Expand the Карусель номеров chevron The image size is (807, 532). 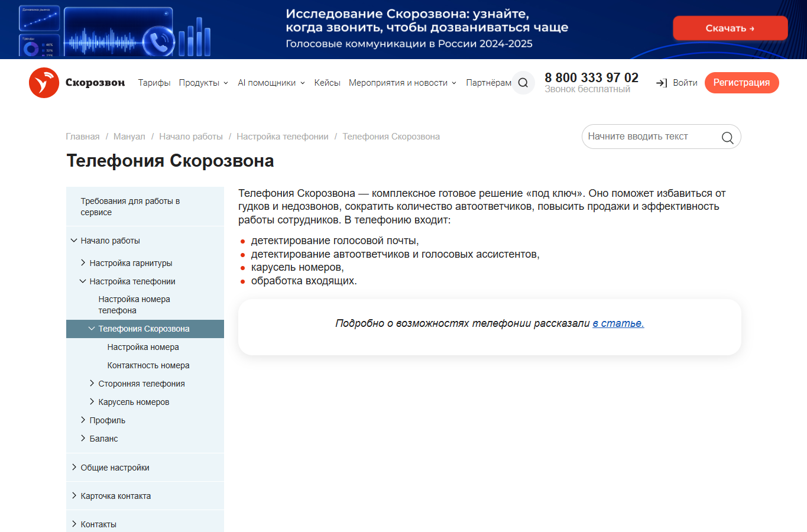pyautogui.click(x=92, y=402)
